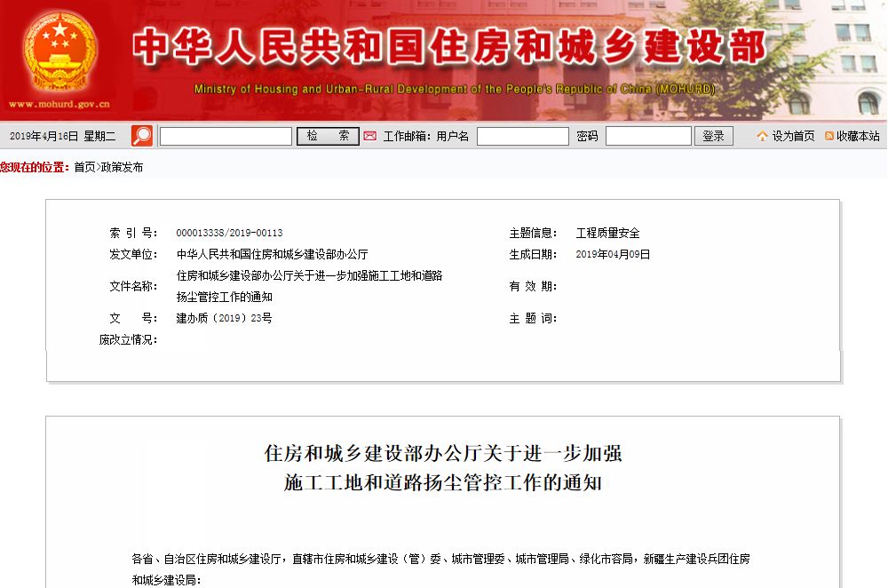Click the 索引号 label
Viewport: 888px width, 588px height.
(134, 233)
